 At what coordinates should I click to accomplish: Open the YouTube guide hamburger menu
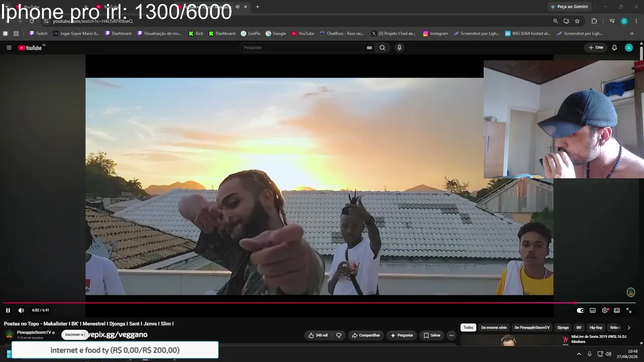[x=9, y=48]
